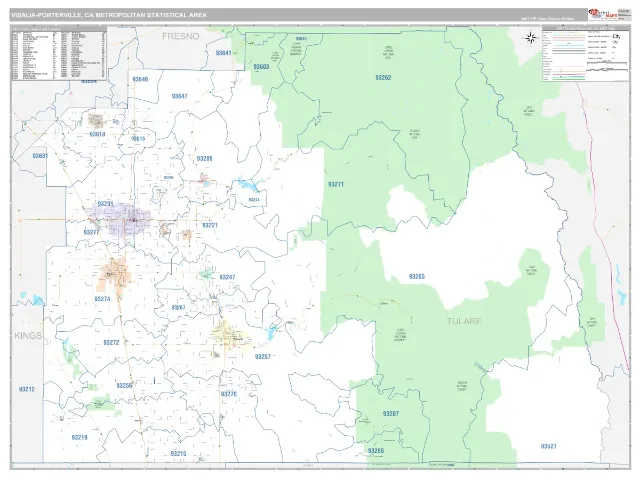Select ZIP code 93267 label
Viewport: 640px width, 480px height.
coord(178,307)
